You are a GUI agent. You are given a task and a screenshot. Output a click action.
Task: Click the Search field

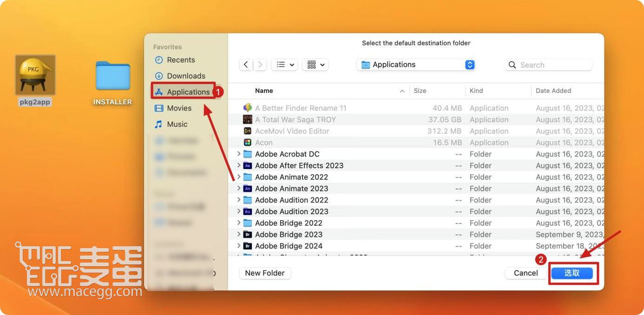tap(548, 65)
